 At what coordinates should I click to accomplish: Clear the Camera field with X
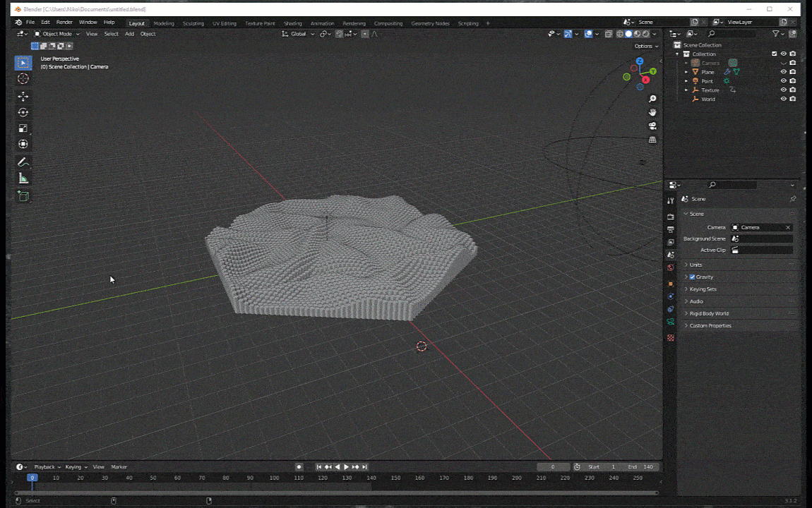(x=788, y=228)
